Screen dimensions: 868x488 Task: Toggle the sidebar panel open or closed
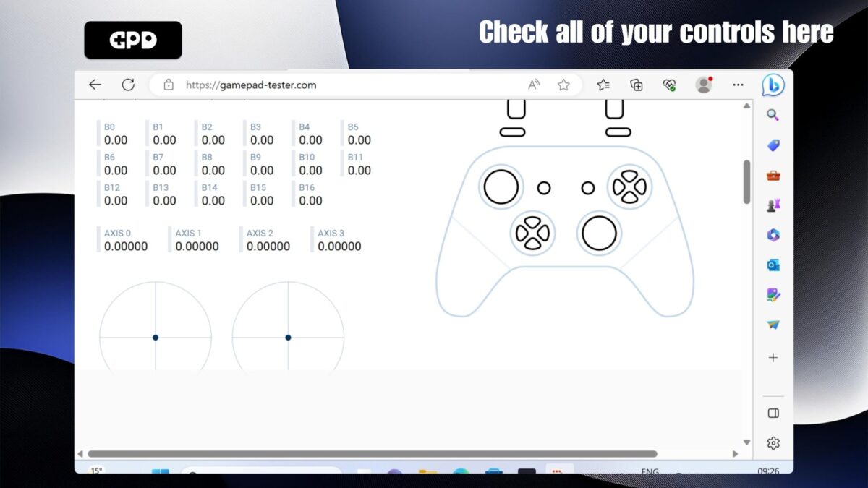point(773,413)
